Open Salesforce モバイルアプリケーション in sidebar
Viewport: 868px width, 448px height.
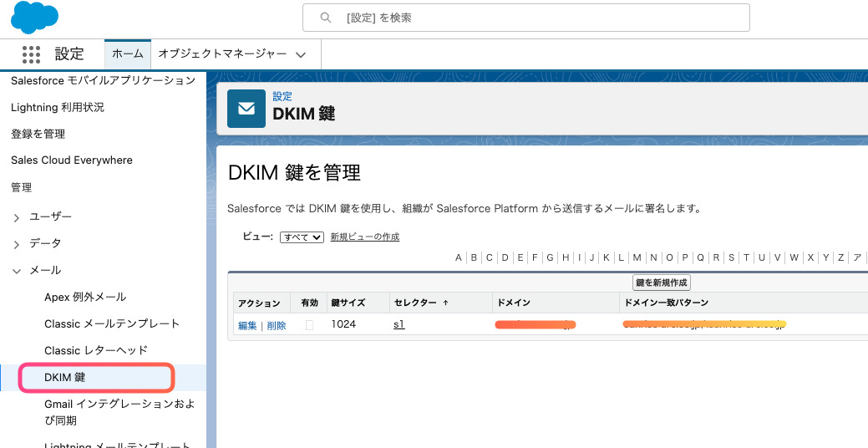click(103, 81)
